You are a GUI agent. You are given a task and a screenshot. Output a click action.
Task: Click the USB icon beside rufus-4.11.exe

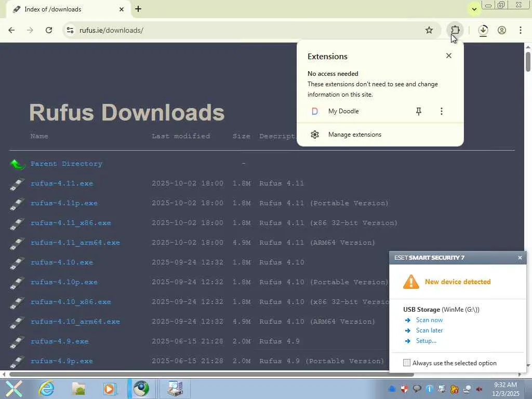(17, 184)
